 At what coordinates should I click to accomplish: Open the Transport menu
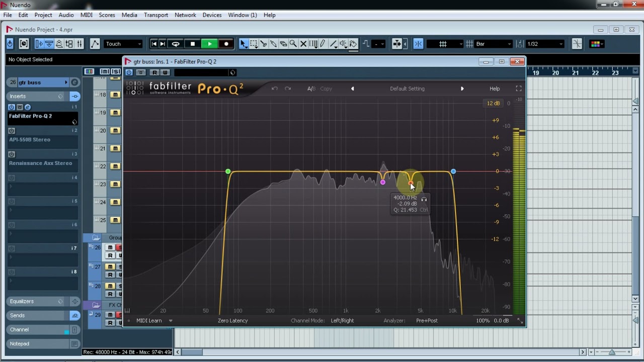[156, 15]
